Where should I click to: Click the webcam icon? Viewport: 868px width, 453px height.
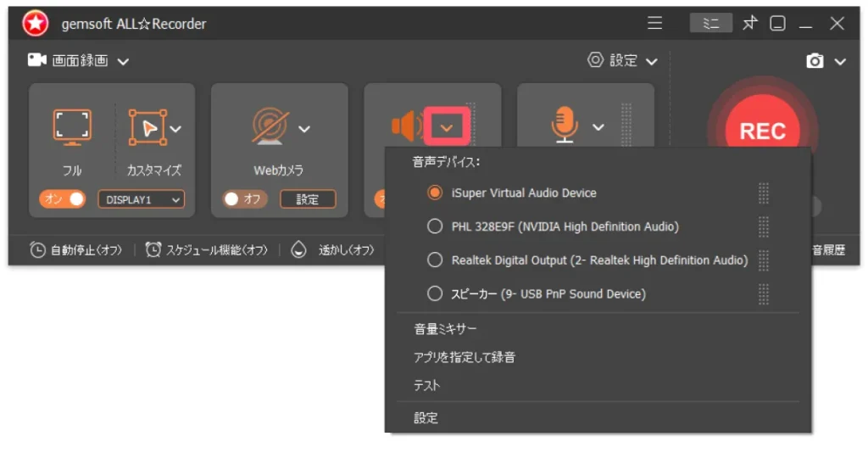point(270,127)
